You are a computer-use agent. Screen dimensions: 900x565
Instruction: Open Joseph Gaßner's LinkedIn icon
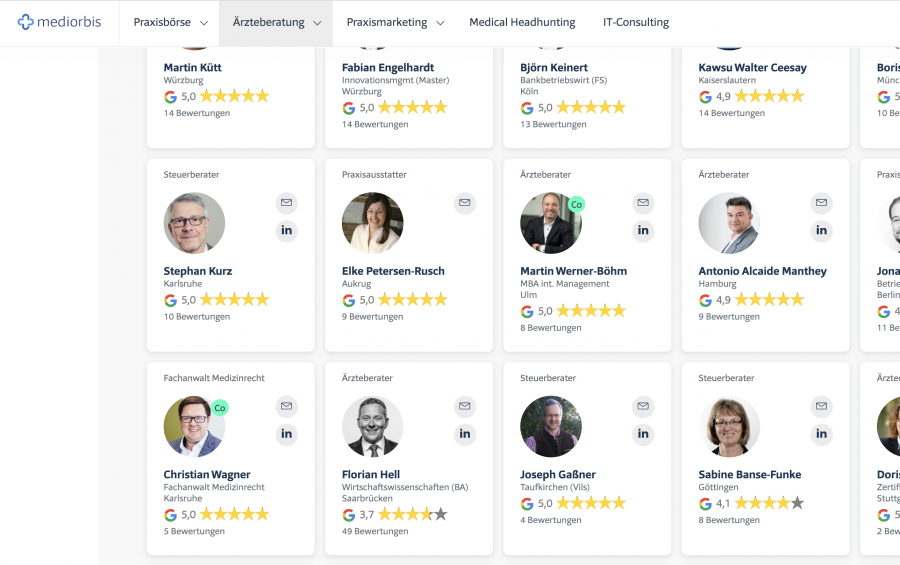[643, 434]
